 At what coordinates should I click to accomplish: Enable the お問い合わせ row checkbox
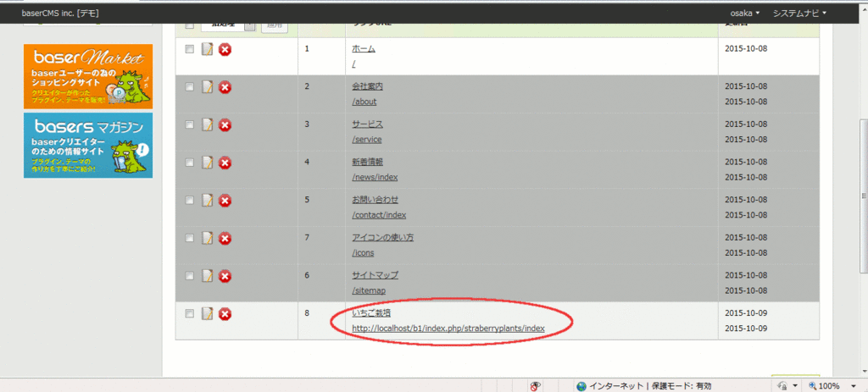pos(189,200)
